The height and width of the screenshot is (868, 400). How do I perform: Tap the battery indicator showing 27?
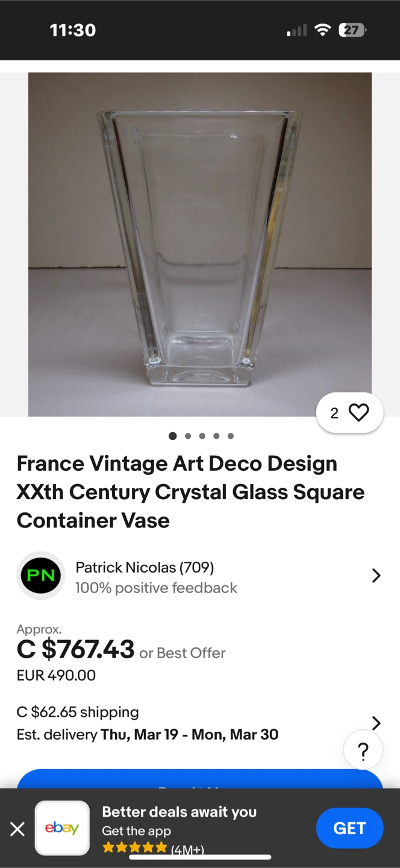(352, 30)
